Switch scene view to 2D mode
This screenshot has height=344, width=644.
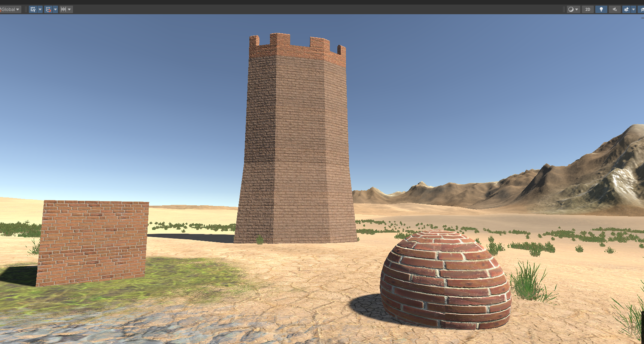[587, 9]
